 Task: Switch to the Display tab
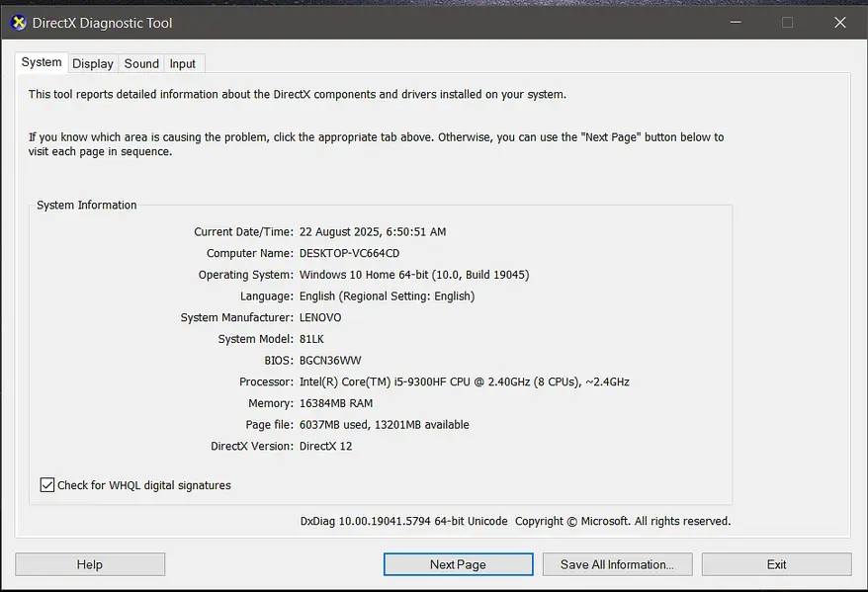(x=93, y=63)
